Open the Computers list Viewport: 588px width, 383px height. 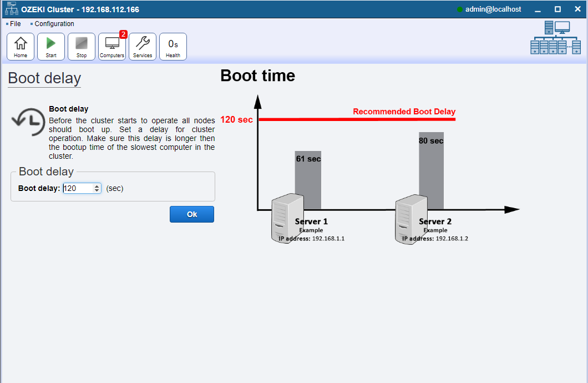pos(112,47)
